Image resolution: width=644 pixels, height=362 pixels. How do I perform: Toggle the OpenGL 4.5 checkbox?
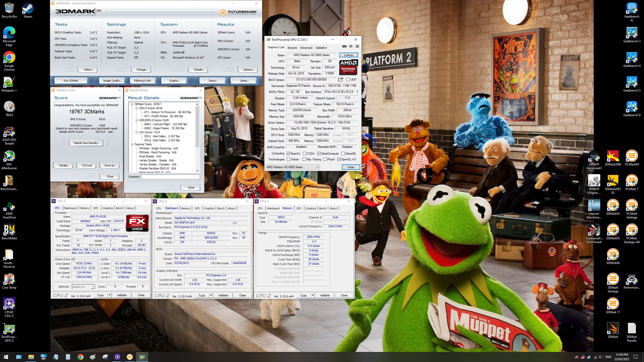tap(339, 159)
